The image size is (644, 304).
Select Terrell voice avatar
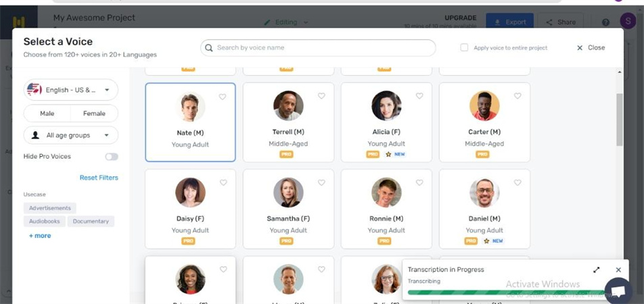[288, 106]
